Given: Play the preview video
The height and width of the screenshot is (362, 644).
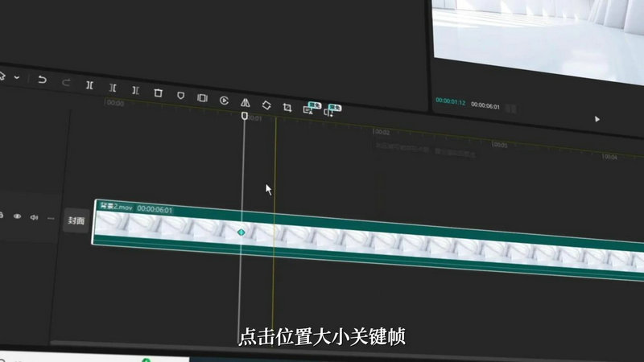Looking at the screenshot, I should click(x=597, y=119).
